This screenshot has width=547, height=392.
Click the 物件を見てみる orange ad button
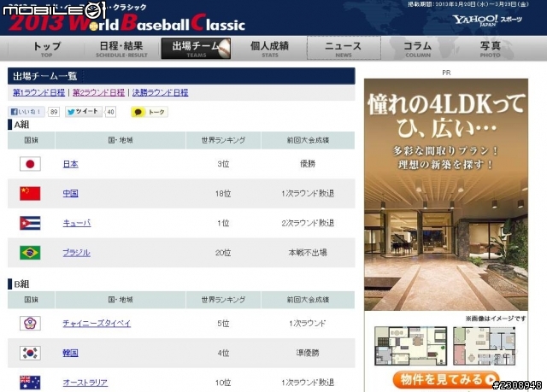pyautogui.click(x=446, y=379)
